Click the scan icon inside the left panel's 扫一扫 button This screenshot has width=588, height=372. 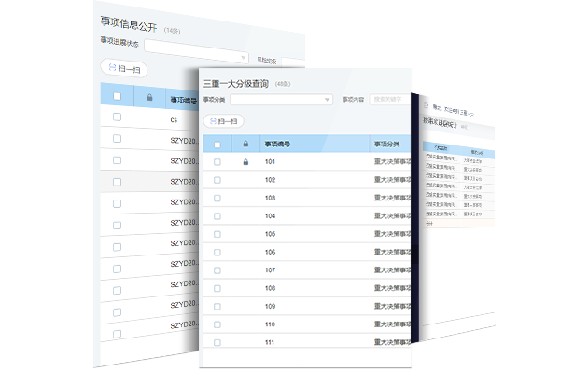point(112,67)
